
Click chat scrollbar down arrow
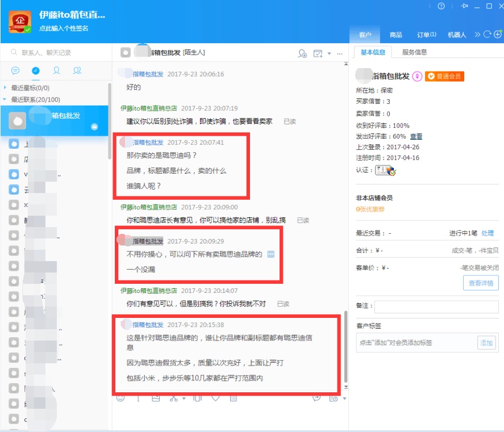(346, 387)
